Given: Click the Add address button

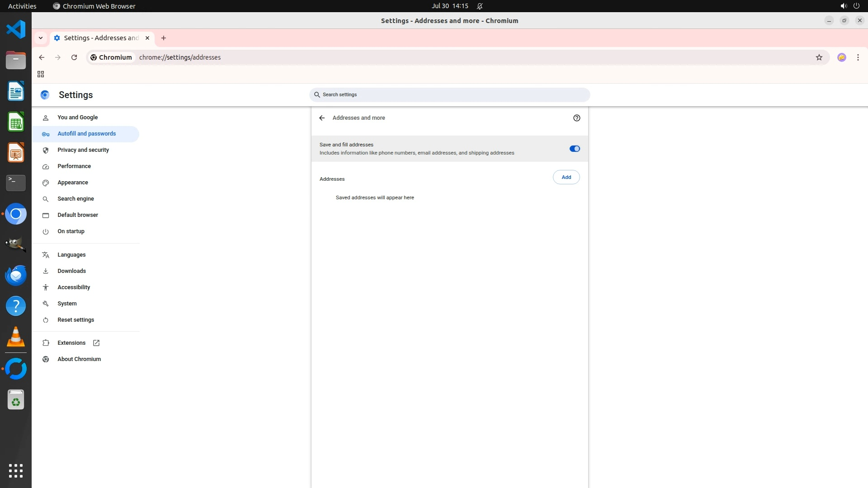Looking at the screenshot, I should click(566, 177).
